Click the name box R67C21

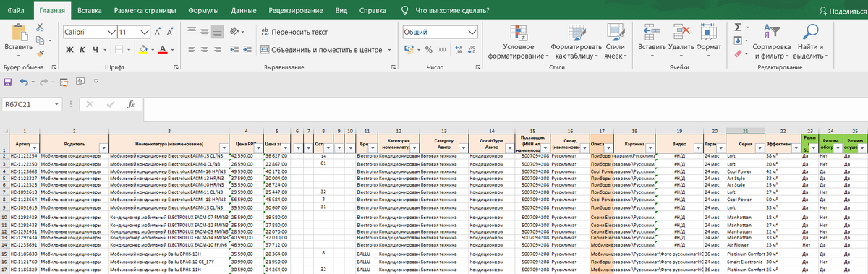(31, 104)
